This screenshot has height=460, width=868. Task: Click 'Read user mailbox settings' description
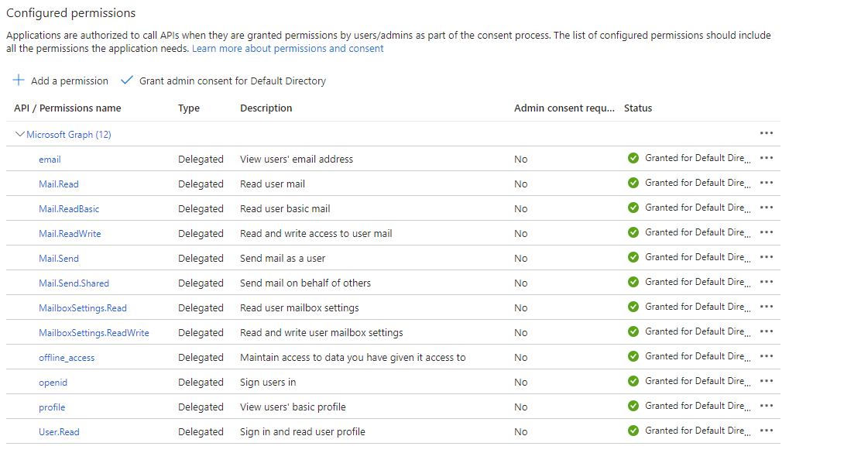point(300,307)
